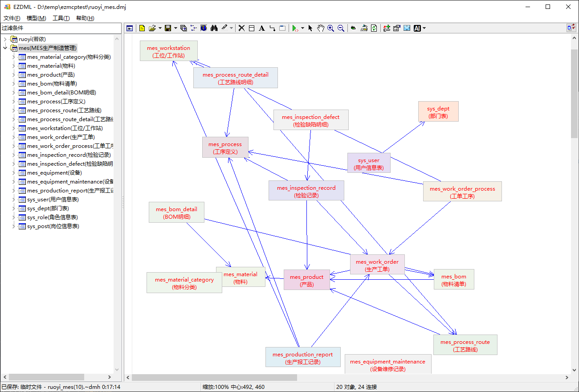Select mes_equipment(设备) in the tree
Viewport: 579px width, 392px height.
coord(54,173)
